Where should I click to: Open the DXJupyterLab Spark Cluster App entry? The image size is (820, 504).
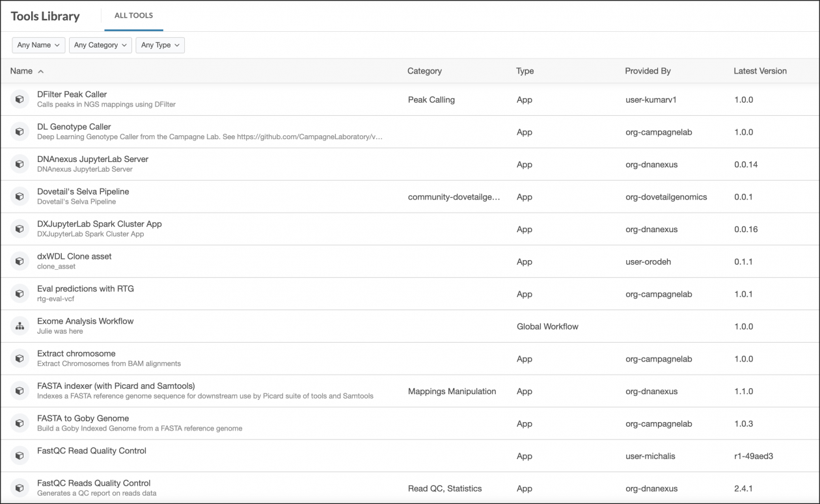(99, 224)
